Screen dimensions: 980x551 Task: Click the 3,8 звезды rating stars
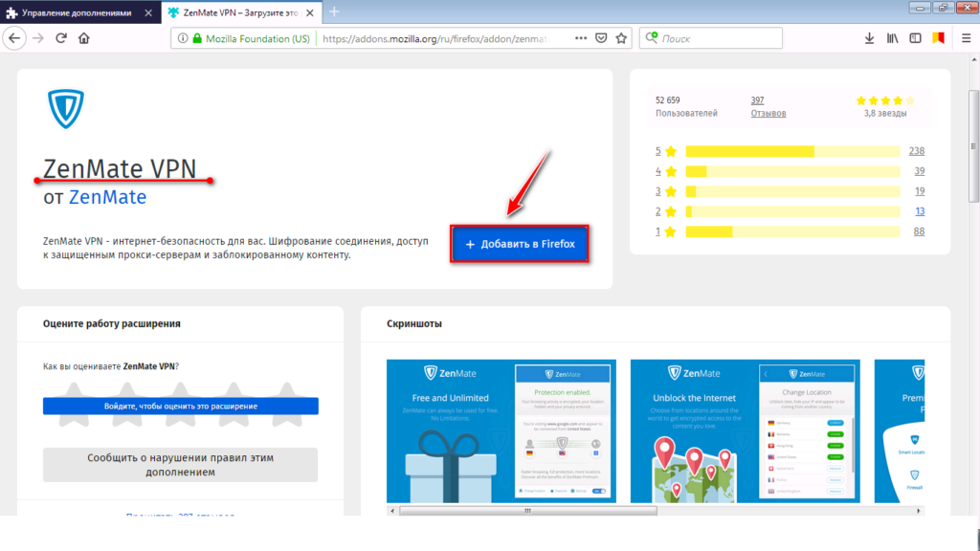tap(885, 100)
